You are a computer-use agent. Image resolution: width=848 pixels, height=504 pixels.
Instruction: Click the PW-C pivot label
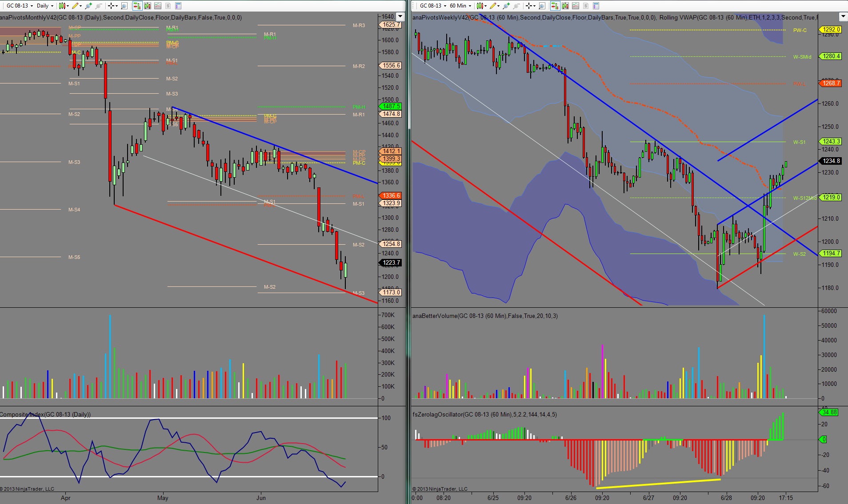click(x=800, y=30)
